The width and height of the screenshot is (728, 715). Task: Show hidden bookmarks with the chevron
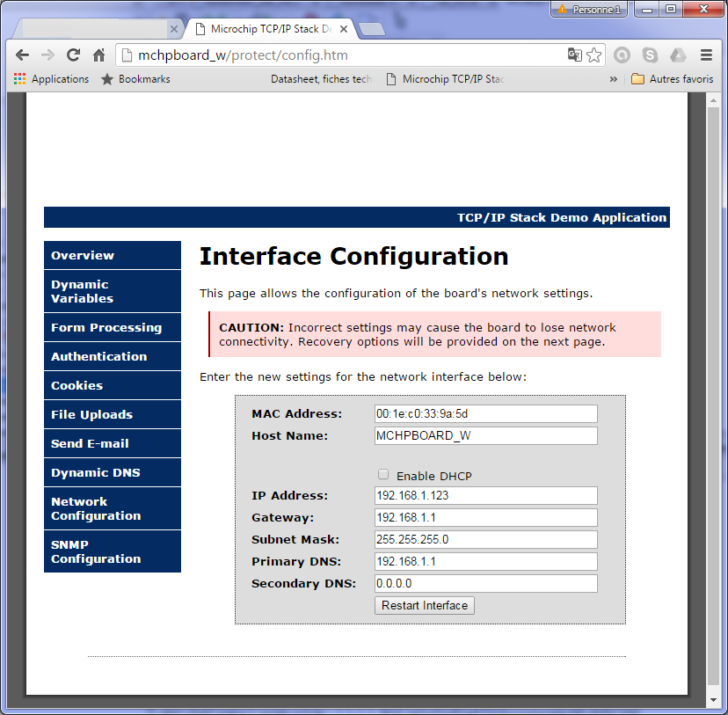614,79
